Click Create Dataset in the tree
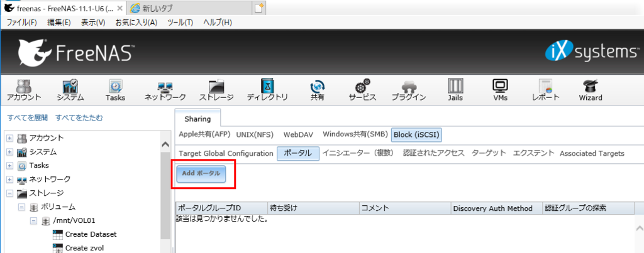 [91, 234]
